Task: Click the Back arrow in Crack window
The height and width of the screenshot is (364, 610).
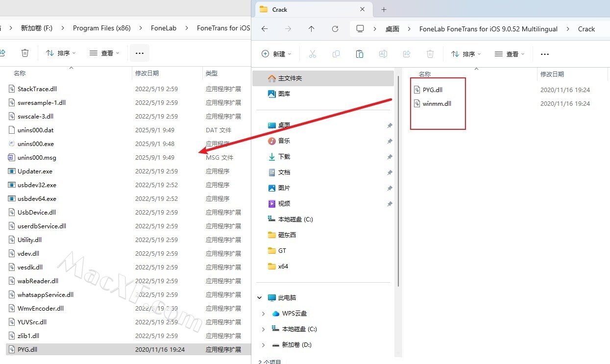Action: 265,29
